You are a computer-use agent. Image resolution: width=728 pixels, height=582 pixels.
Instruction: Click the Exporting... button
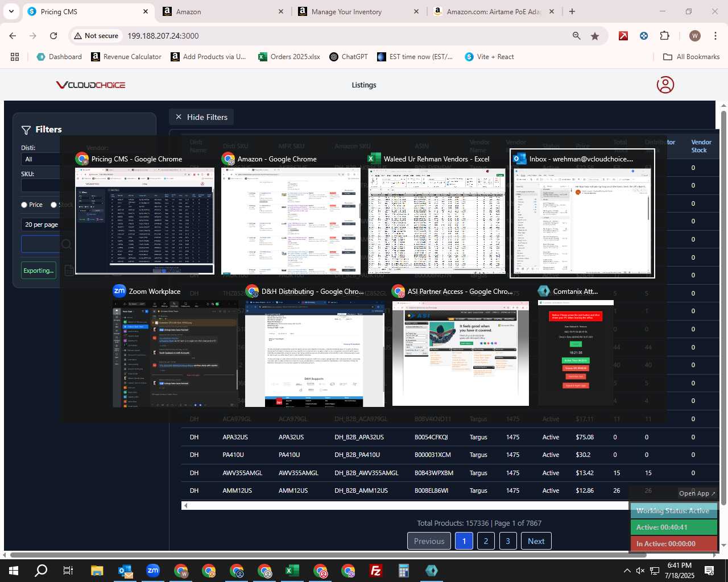[x=39, y=271]
